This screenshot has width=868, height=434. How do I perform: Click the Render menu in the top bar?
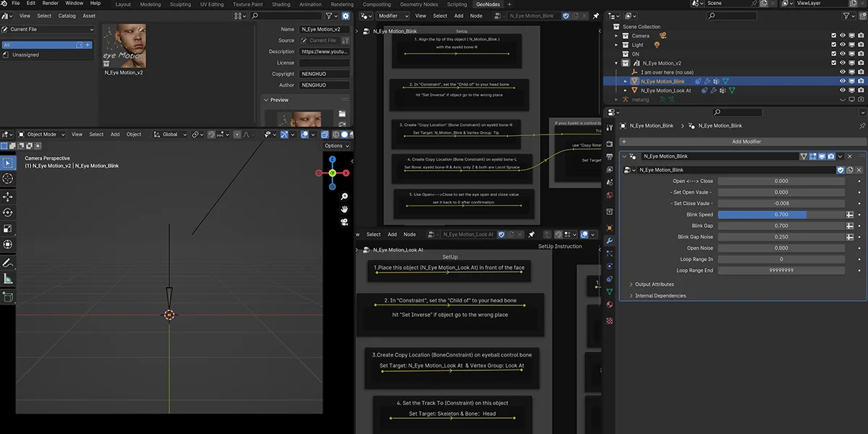49,3
